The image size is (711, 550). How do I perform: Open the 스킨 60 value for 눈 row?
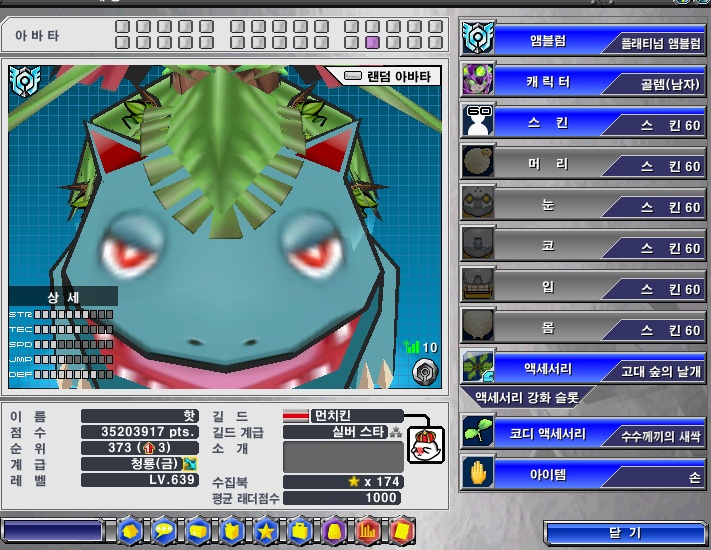pyautogui.click(x=653, y=207)
